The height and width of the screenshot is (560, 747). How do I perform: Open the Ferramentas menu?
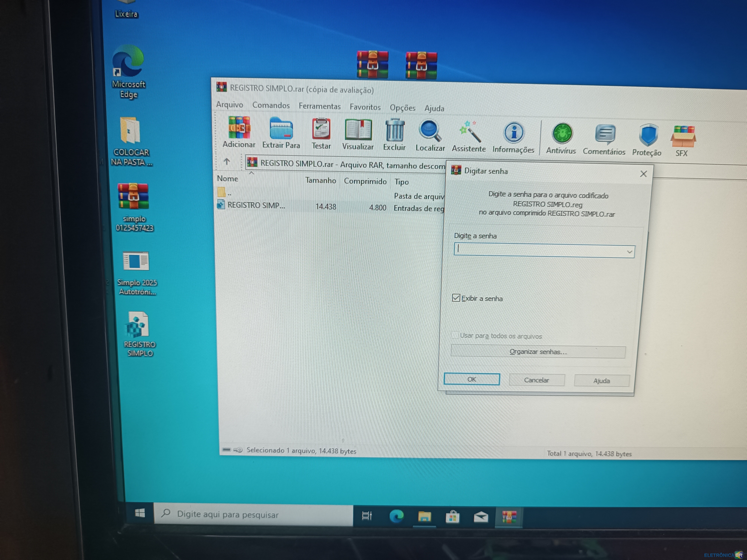tap(320, 106)
